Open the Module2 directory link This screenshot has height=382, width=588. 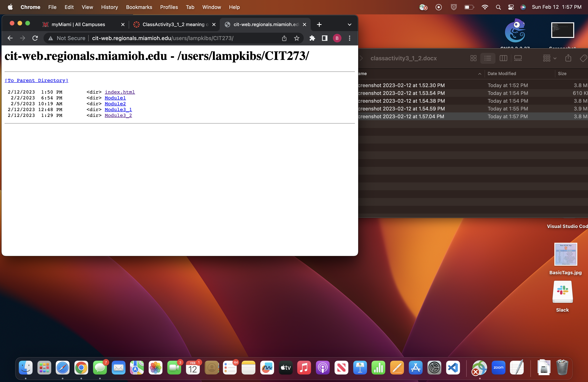(x=115, y=103)
